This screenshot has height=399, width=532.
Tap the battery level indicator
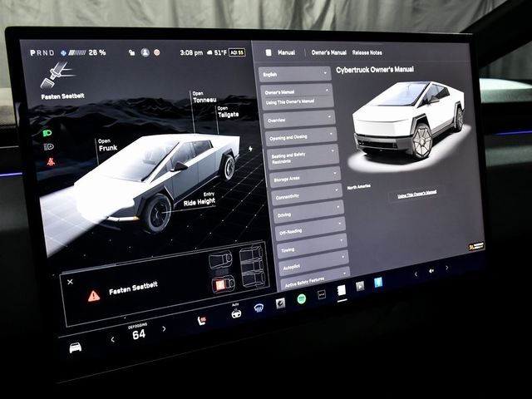click(x=77, y=52)
